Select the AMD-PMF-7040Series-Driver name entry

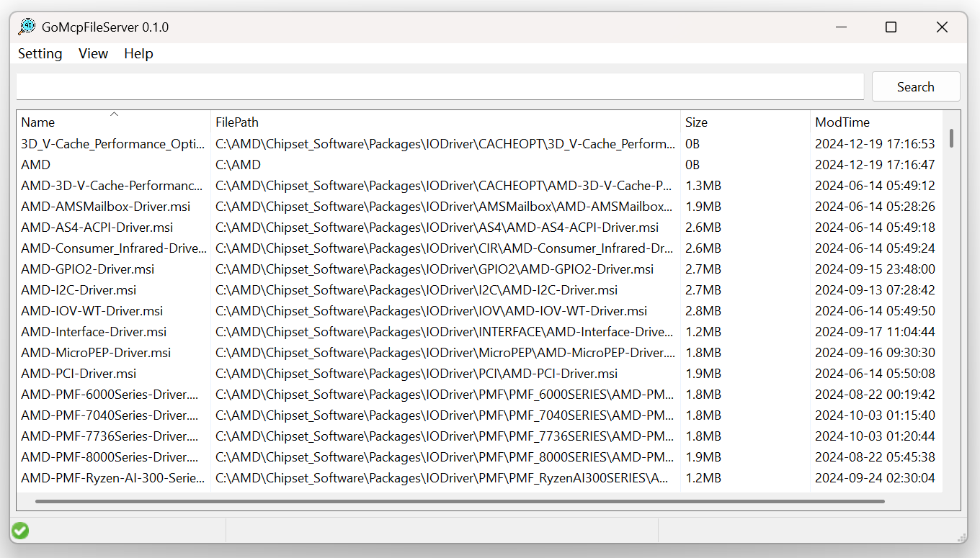[x=110, y=415]
